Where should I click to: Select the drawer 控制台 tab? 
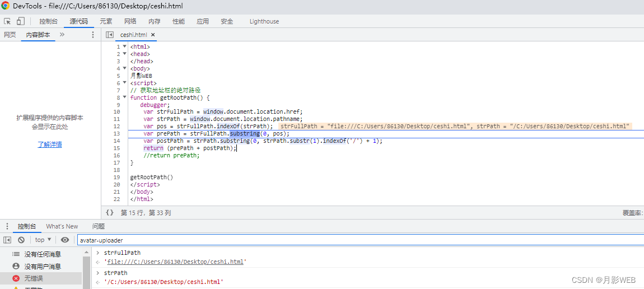point(27,226)
